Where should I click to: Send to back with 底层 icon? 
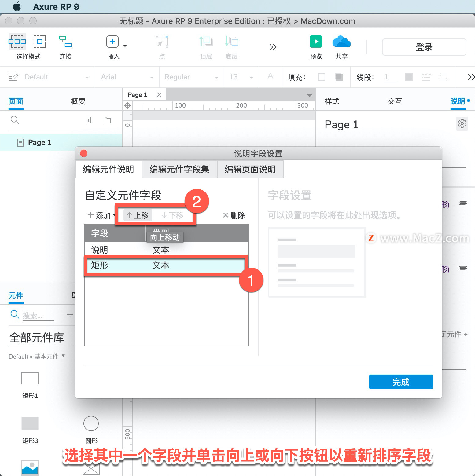point(232,41)
